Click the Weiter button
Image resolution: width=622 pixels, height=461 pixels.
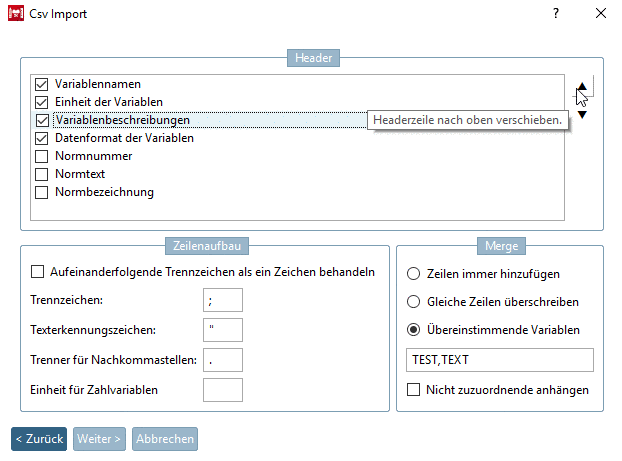[x=99, y=439]
